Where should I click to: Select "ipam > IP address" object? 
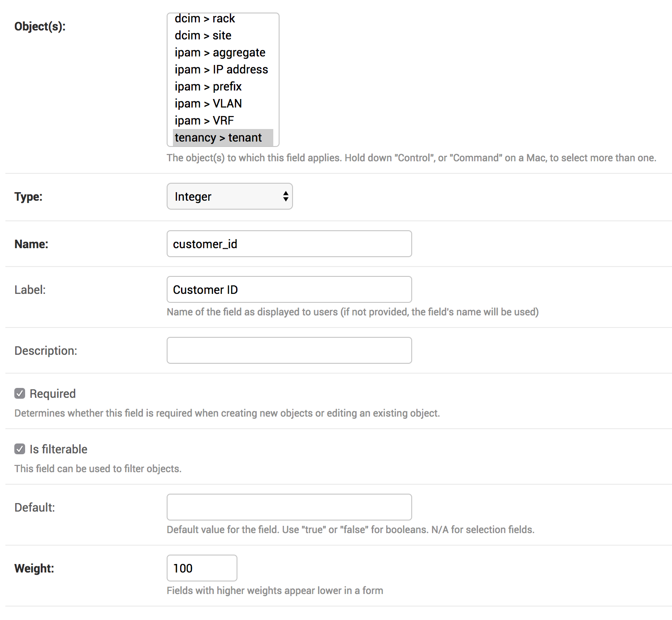click(221, 69)
